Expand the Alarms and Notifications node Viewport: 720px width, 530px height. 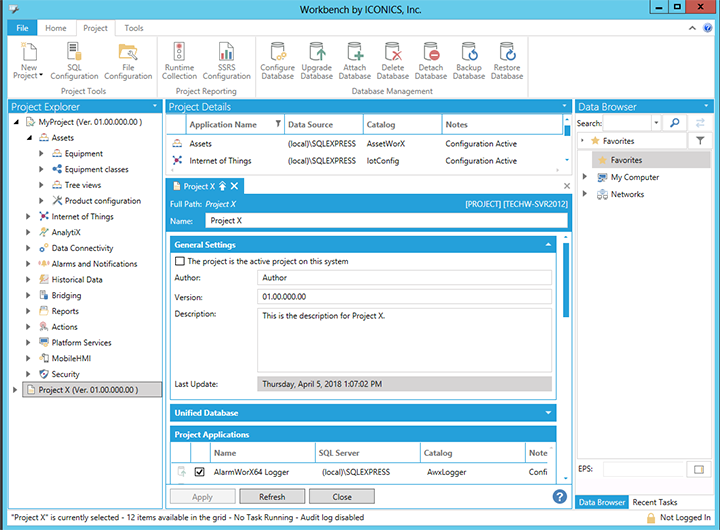[28, 264]
